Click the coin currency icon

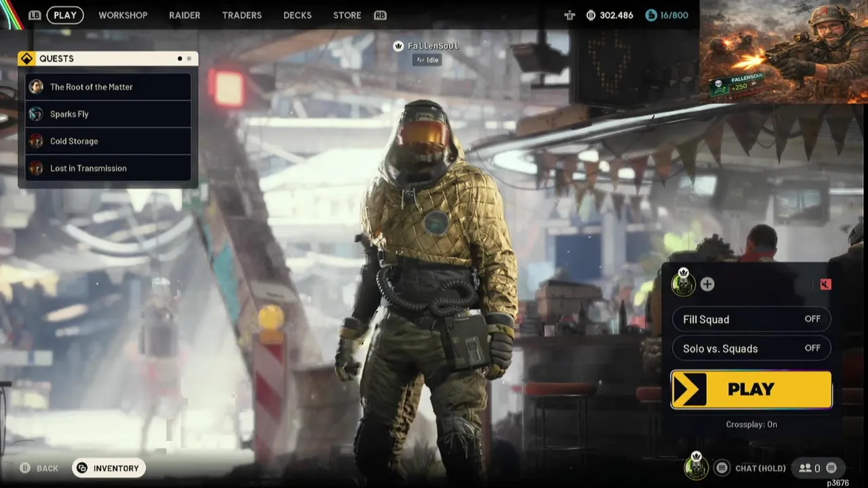[x=591, y=15]
